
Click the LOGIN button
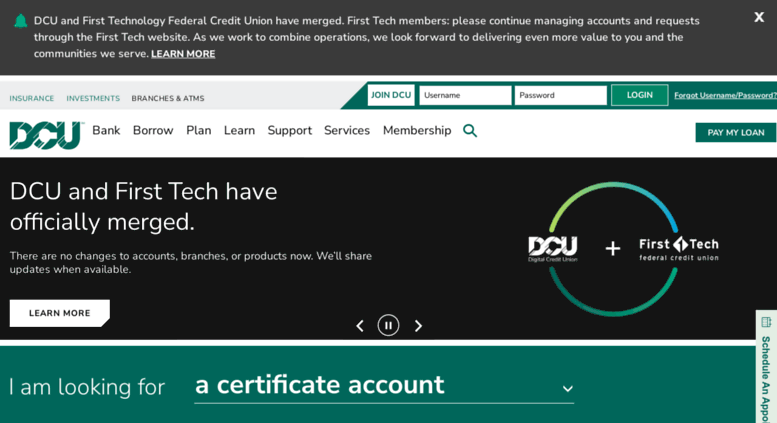point(639,95)
